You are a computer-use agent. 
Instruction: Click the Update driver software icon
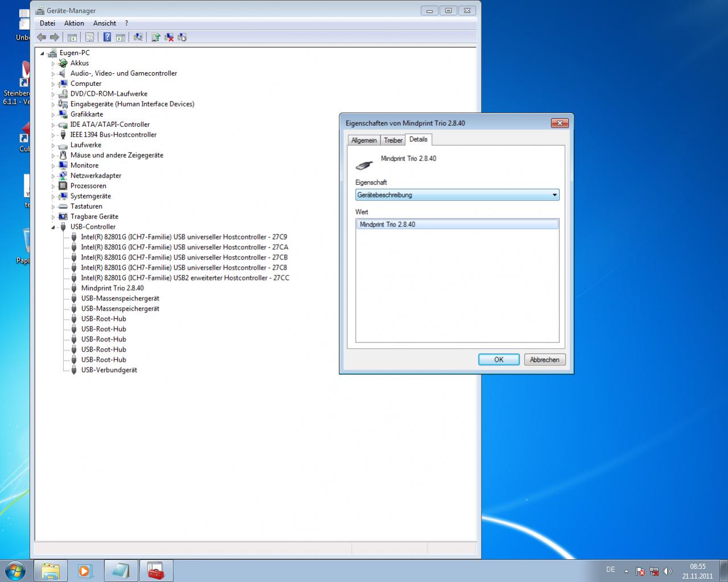[155, 38]
